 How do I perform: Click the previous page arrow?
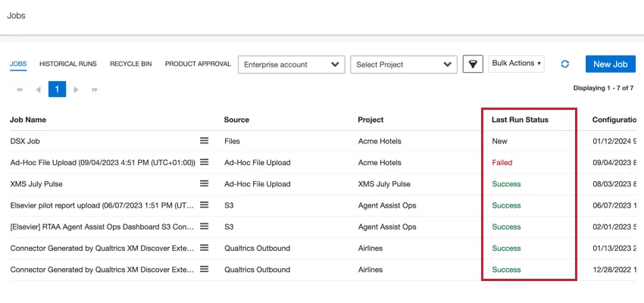38,89
